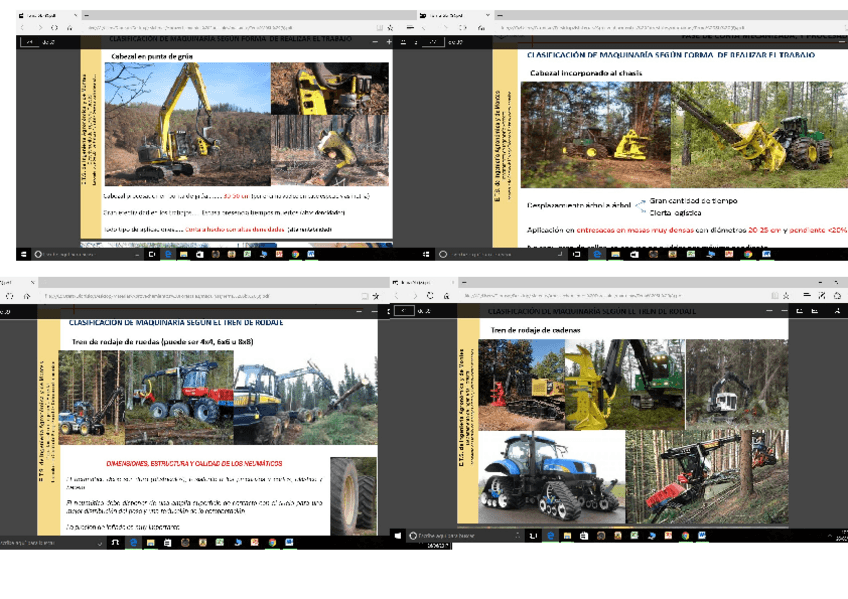Click the favorites star in the 'Tren de rodaje de ruedas' browser
The image size is (848, 599).
click(x=374, y=297)
